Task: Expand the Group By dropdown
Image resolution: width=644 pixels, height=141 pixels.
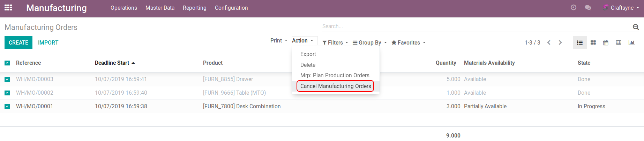Action: [370, 42]
